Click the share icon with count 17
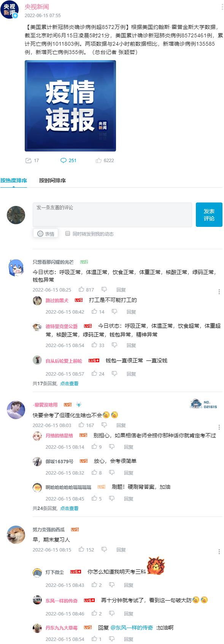224x644 pixels. click(x=28, y=161)
